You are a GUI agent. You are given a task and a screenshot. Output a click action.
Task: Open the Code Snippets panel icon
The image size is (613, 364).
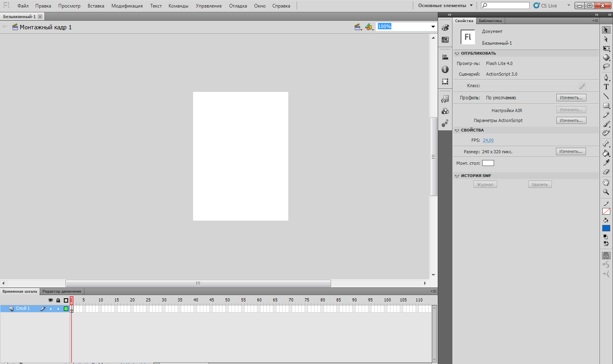pyautogui.click(x=445, y=99)
